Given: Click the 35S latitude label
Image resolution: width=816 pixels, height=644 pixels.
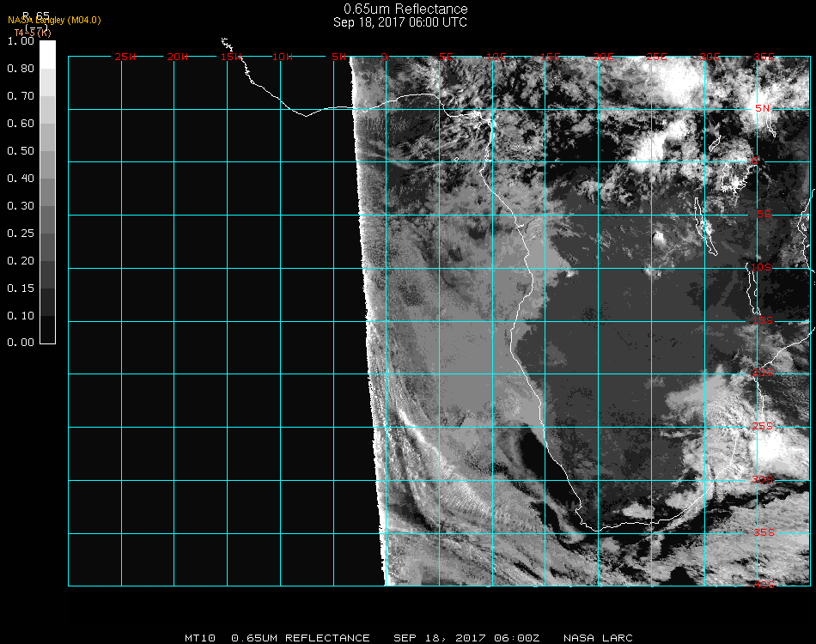Looking at the screenshot, I should 764,532.
